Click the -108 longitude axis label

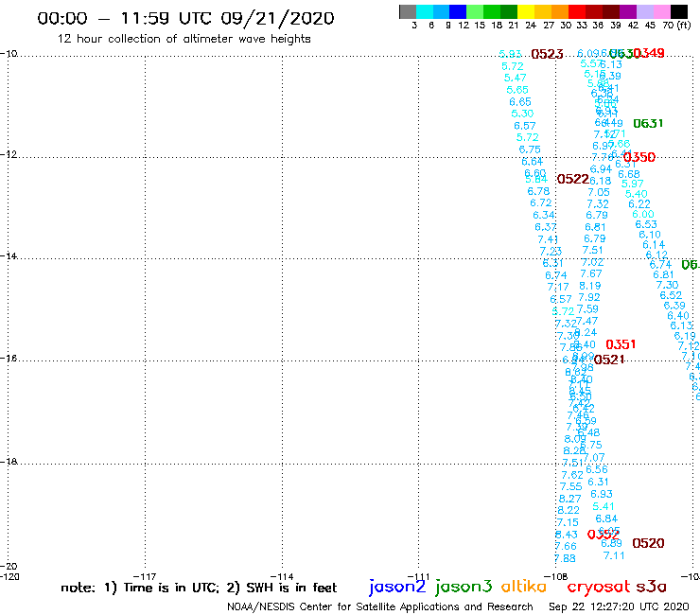(x=556, y=576)
